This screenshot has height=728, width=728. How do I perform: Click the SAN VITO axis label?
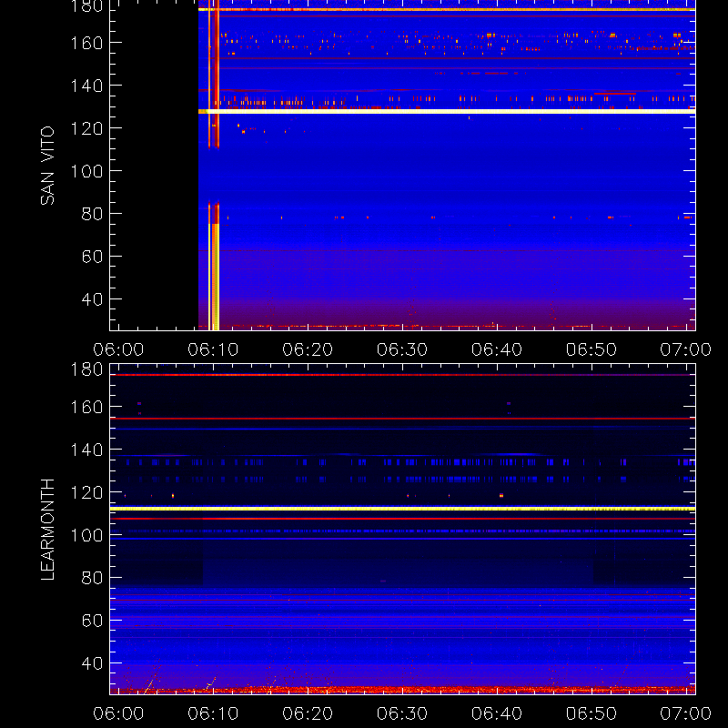click(x=47, y=166)
